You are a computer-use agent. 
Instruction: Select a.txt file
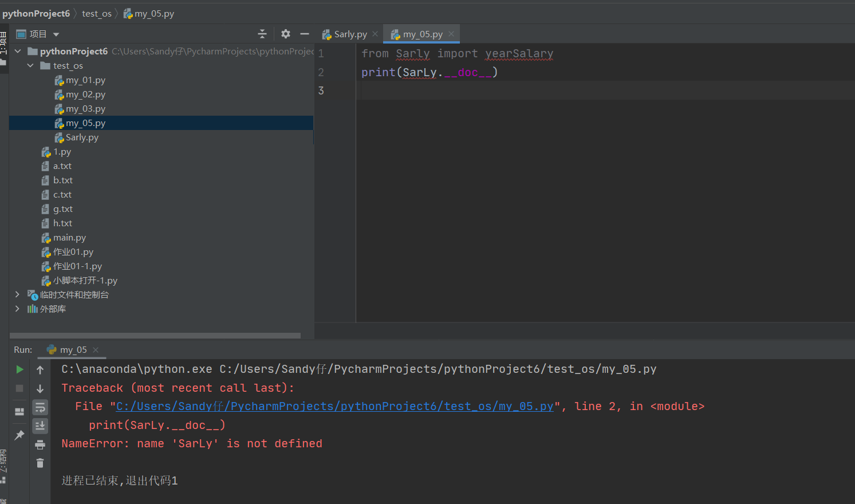pyautogui.click(x=62, y=166)
